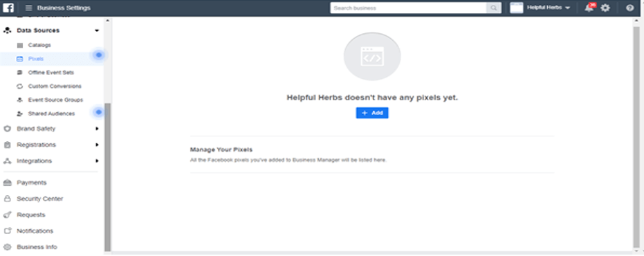Screen dimensions: 644x256
Task: Select Custom Conversions in the sidebar
Action: (55, 86)
